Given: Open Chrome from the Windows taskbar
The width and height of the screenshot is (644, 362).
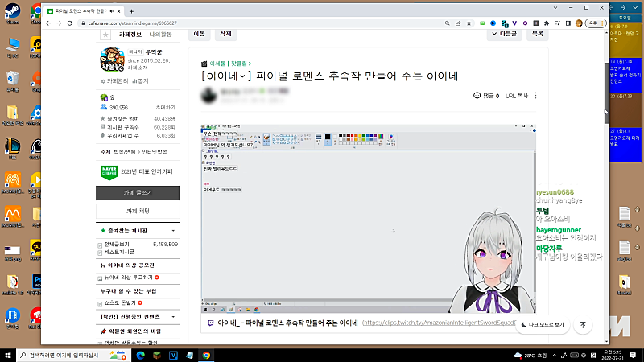Looking at the screenshot, I should (207, 355).
